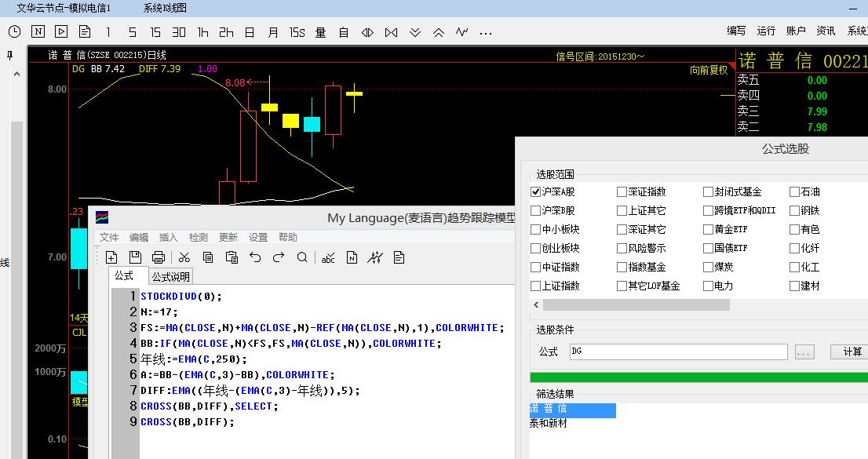Viewport: 868px width, 459px height.
Task: Tick the 黄金ETF checkbox
Action: tap(709, 229)
